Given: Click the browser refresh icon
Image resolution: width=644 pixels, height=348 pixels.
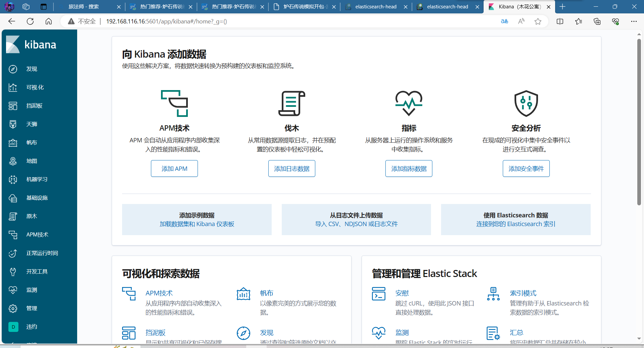Looking at the screenshot, I should click(30, 21).
